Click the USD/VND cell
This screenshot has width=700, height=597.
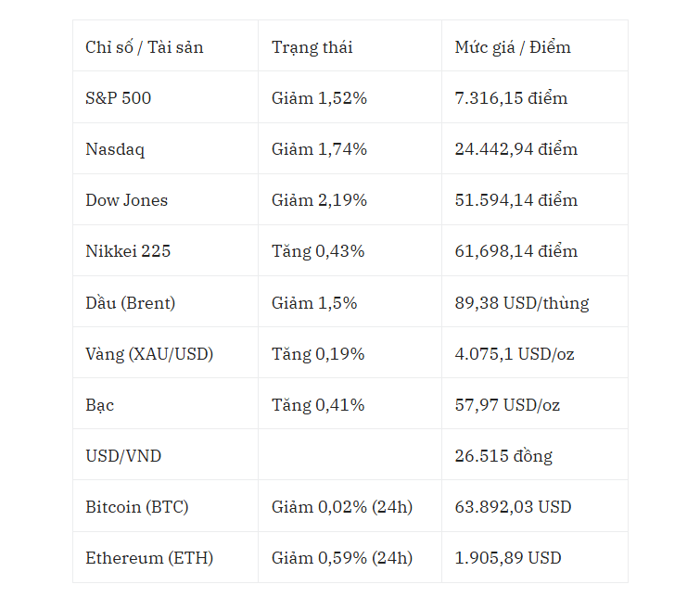[x=123, y=455]
